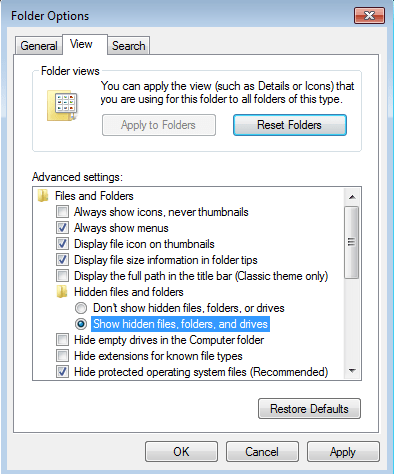Click the scroll down arrow in Advanced settings
Viewport: 394px width, 474px height.
click(352, 371)
